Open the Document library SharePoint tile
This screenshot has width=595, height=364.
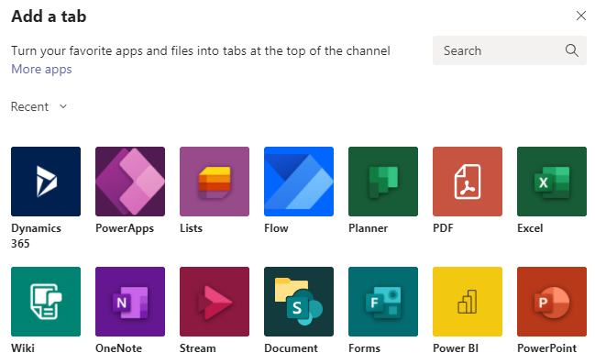point(299,302)
